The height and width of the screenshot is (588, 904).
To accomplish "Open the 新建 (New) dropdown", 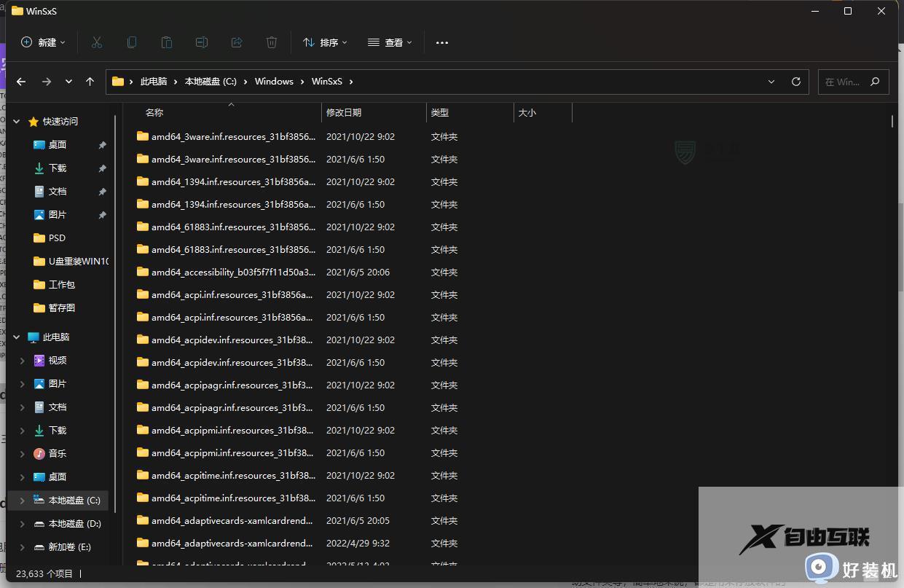I will 43,42.
